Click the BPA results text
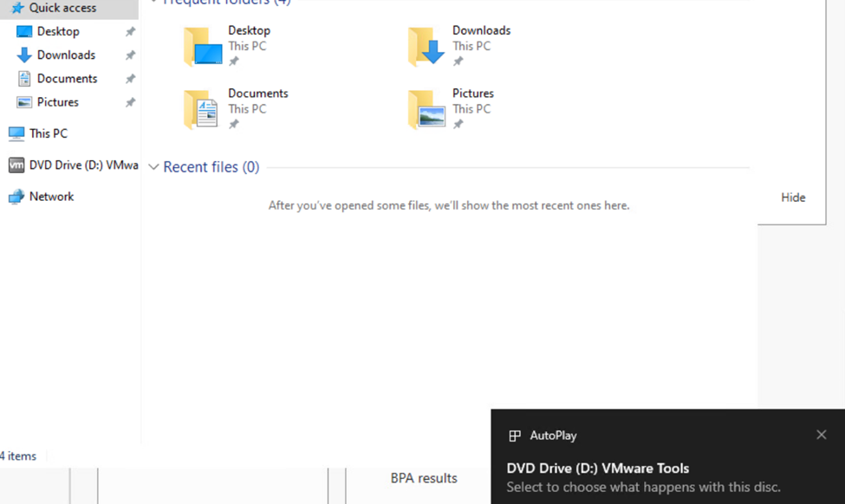This screenshot has height=504, width=845. pyautogui.click(x=424, y=478)
